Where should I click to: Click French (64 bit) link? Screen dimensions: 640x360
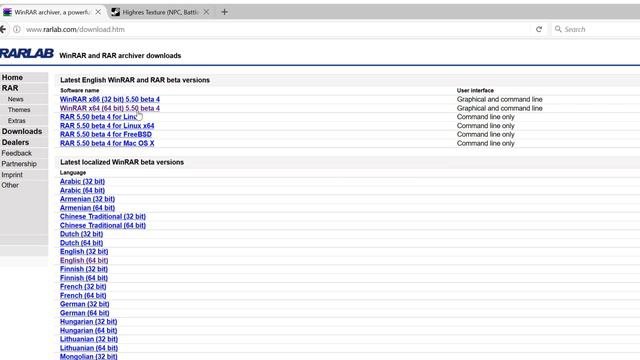83,296
